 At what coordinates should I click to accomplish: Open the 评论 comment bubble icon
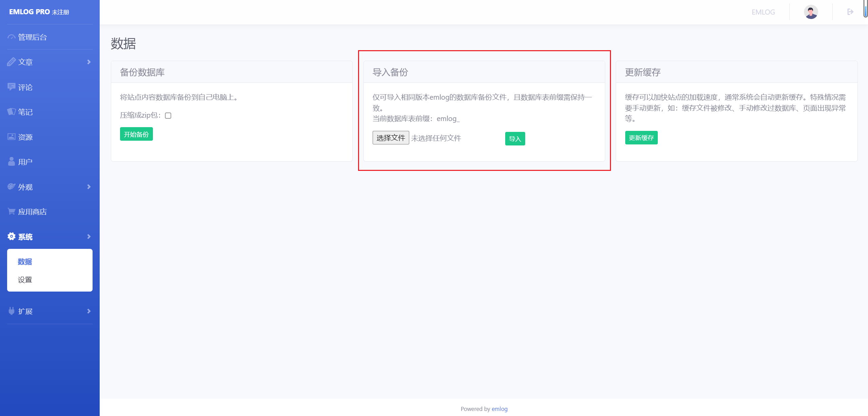tap(11, 87)
